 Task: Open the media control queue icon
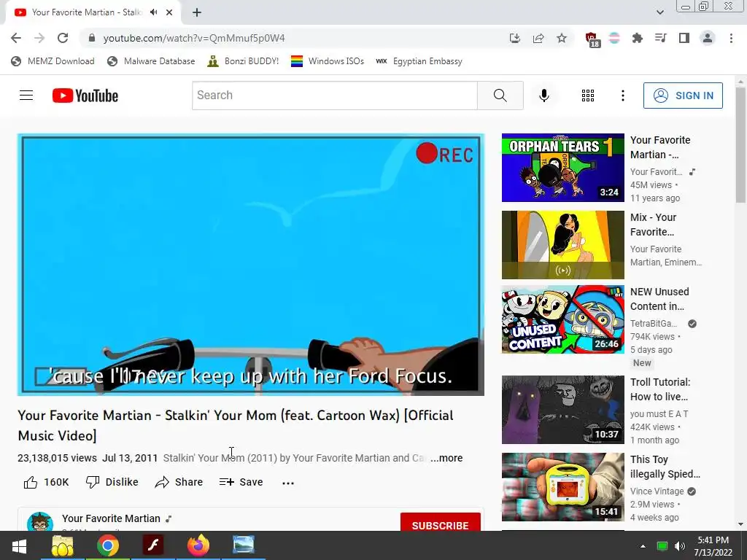(x=660, y=38)
